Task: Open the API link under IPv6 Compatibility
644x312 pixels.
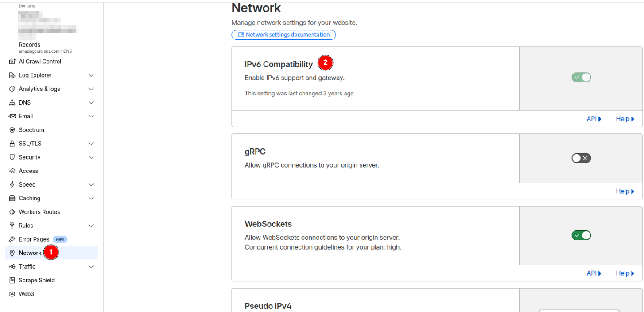Action: pos(594,119)
